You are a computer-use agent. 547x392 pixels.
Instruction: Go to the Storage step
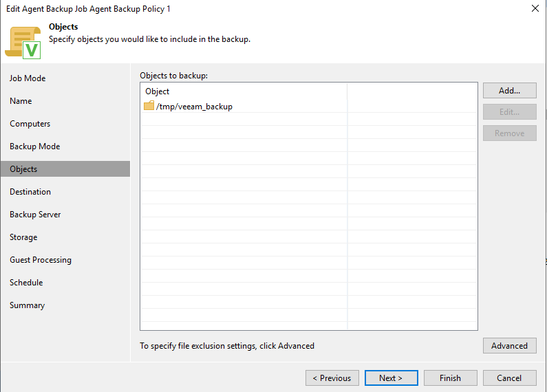tap(23, 237)
